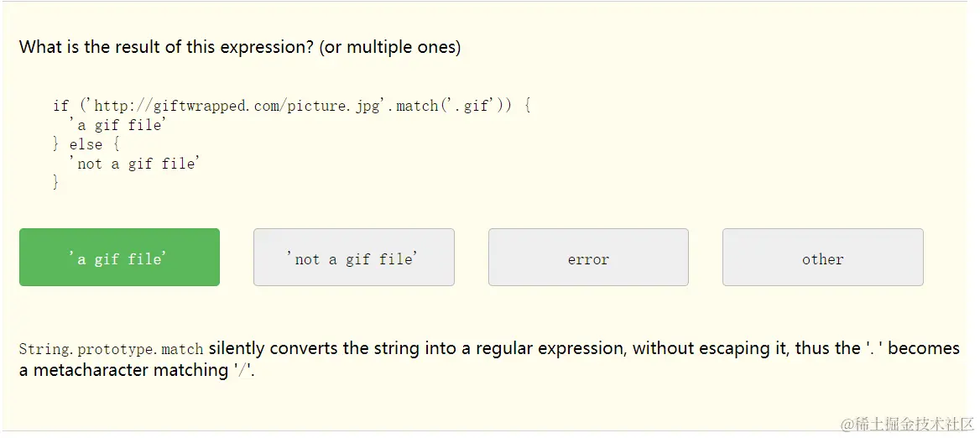Choose the 'not a gif file' answer button
The image size is (980, 438).
(353, 258)
